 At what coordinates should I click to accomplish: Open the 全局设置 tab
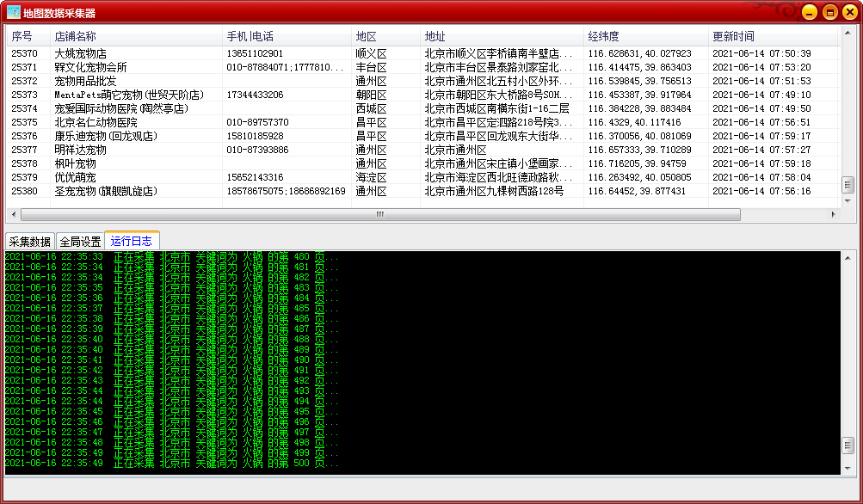click(x=80, y=242)
